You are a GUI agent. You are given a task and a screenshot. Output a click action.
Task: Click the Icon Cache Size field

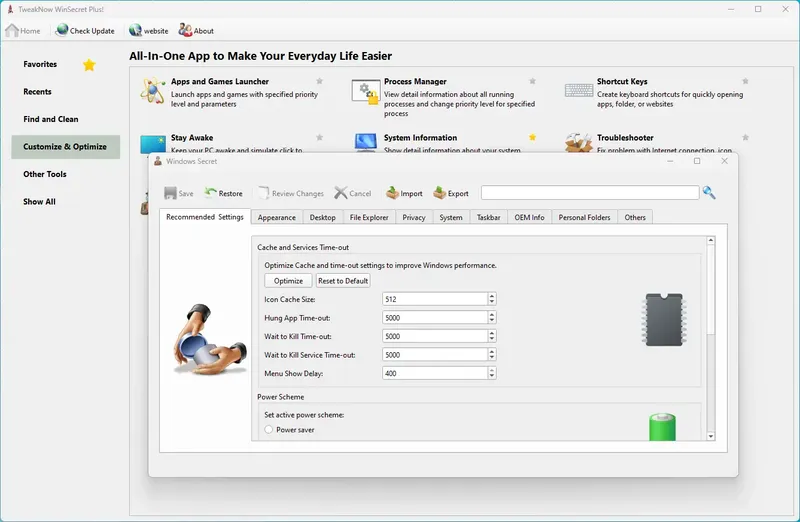tap(435, 299)
